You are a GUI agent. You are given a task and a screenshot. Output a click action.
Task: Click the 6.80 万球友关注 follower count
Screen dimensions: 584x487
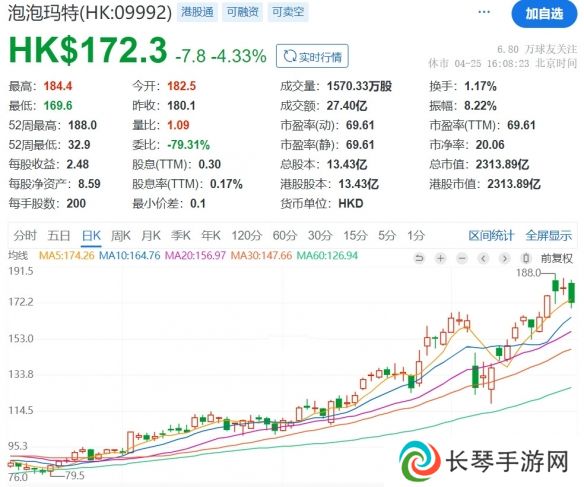coord(537,49)
